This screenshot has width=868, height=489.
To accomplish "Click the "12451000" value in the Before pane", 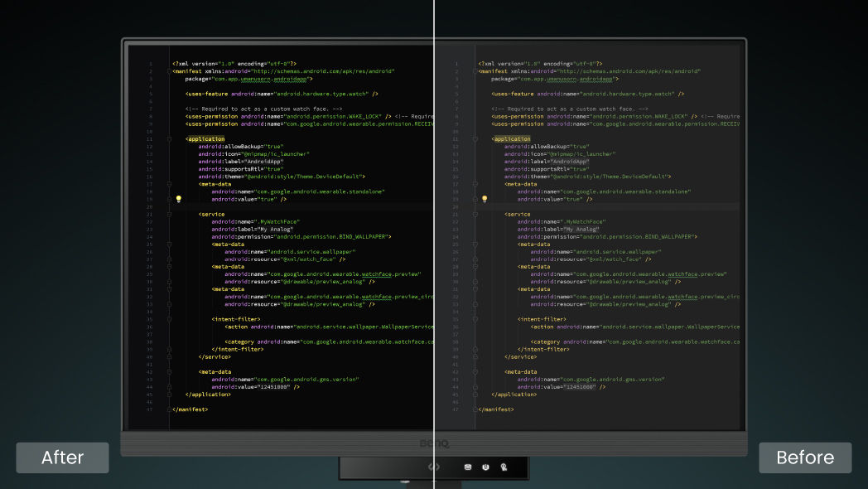I will point(579,387).
